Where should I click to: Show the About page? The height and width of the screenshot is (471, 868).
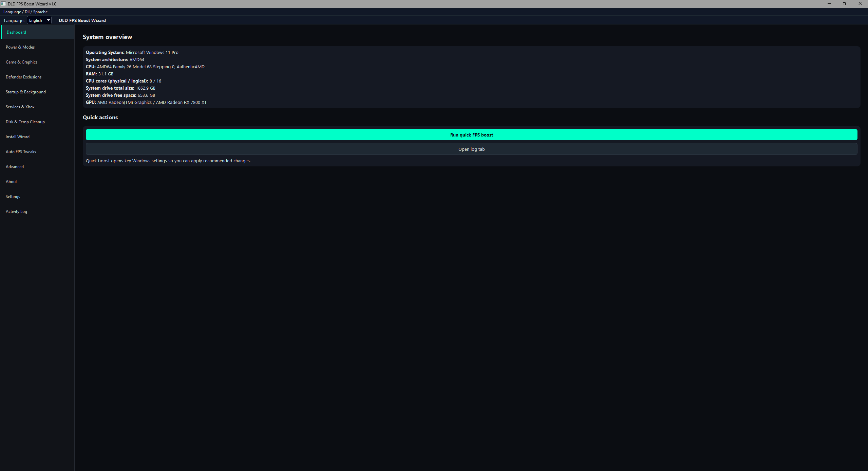pos(11,182)
